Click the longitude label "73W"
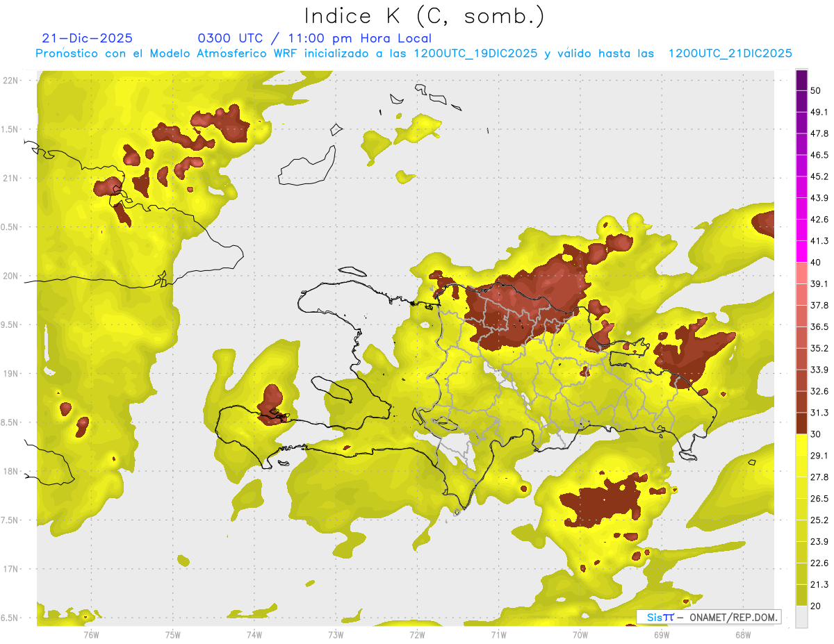The image size is (834, 644). point(336,635)
